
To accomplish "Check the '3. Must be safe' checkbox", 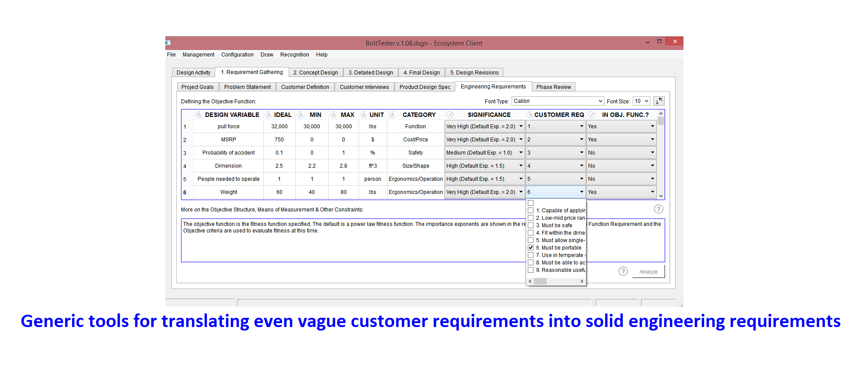I will [x=530, y=225].
